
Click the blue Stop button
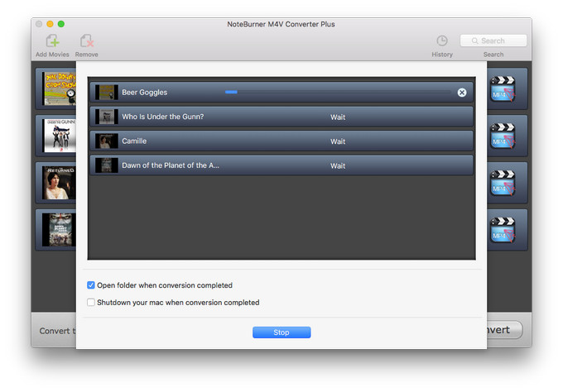[281, 332]
